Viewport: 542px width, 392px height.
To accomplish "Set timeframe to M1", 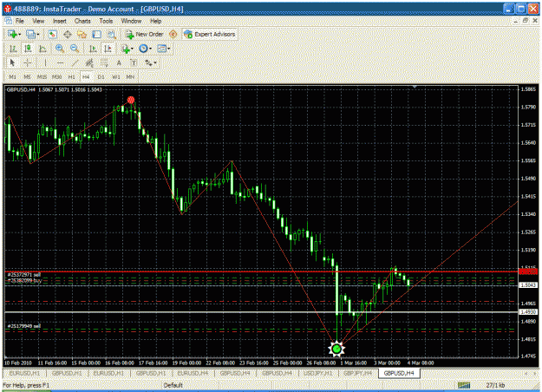I will pos(12,76).
